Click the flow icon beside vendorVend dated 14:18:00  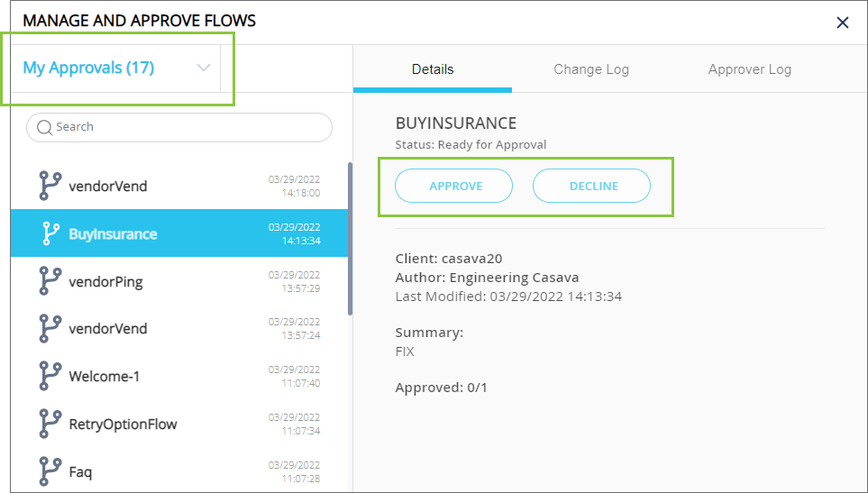pos(50,186)
